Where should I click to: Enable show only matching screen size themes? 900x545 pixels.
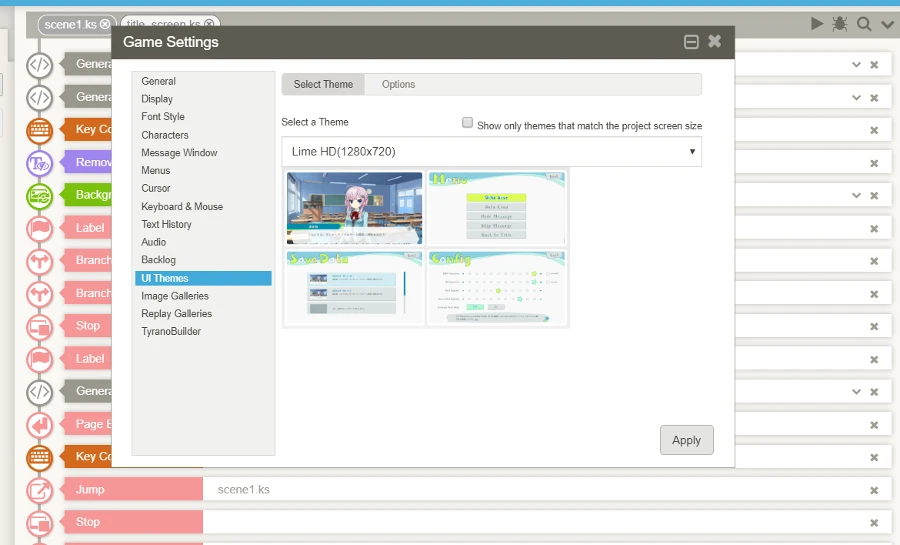(x=467, y=123)
